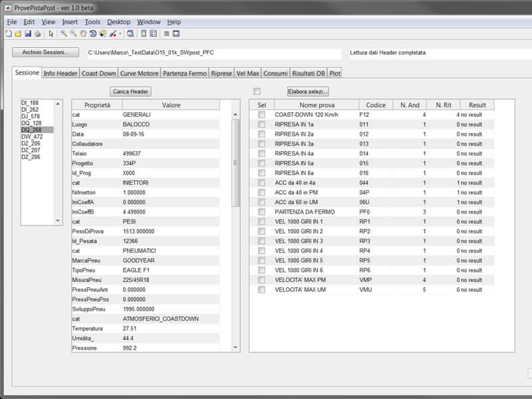Screen dimensions: 532x399
Task: Switch to the Coast Down tab
Action: [98, 73]
